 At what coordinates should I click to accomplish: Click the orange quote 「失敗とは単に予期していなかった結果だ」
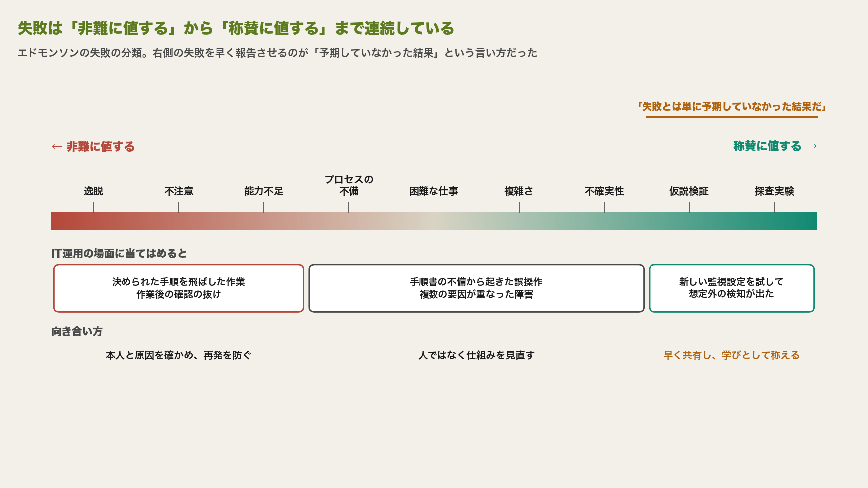[731, 106]
